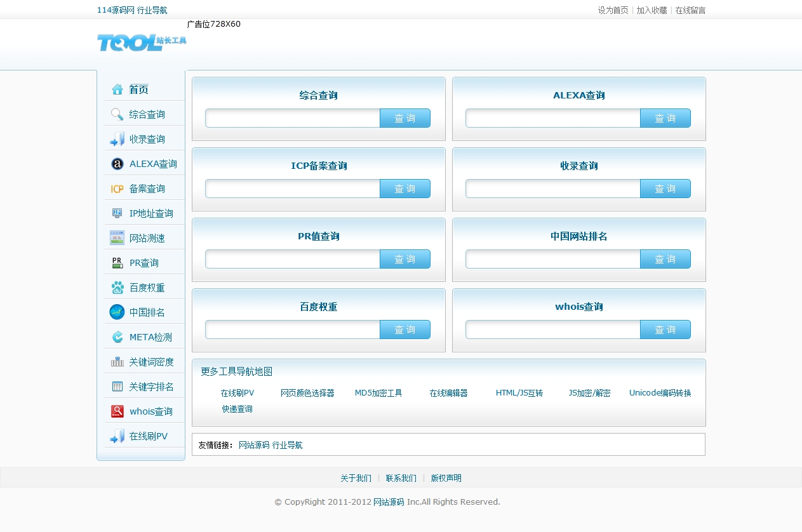Go to 中国排名 in the sidebar menu

click(147, 312)
